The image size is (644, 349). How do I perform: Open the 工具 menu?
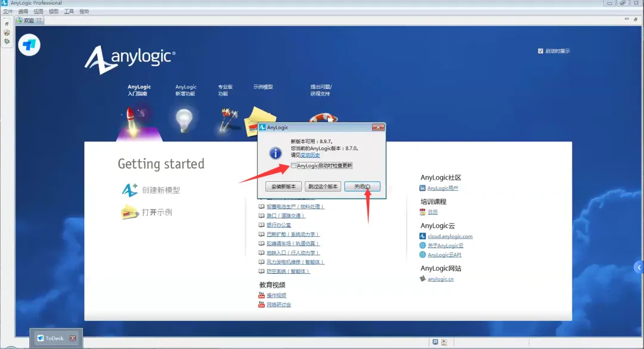click(69, 11)
